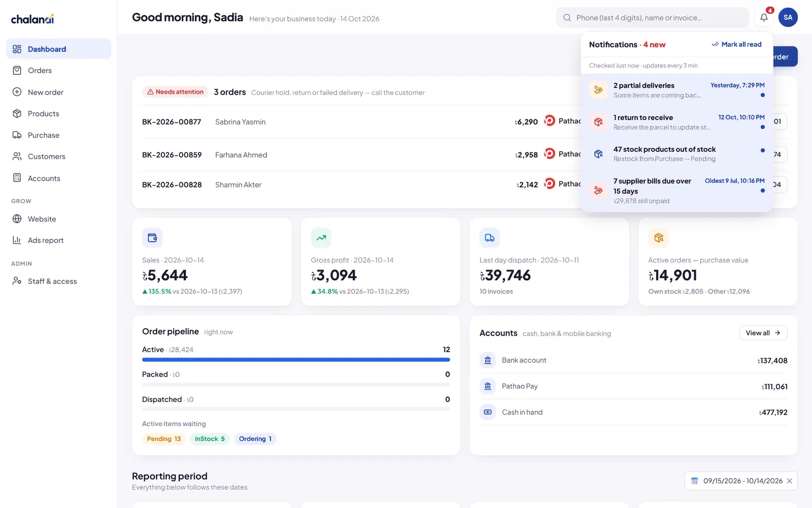Click customer name Sabrina Yasmin

tap(240, 122)
